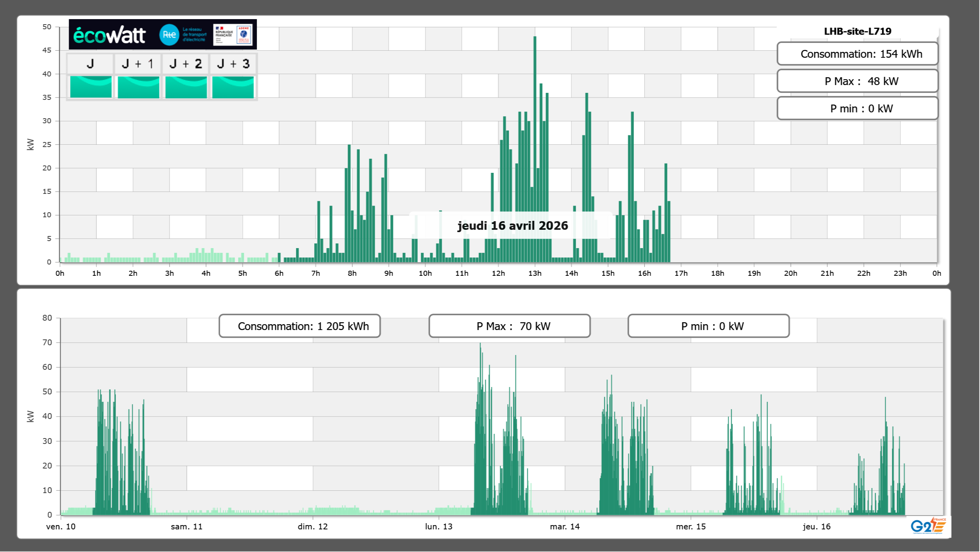Click the daily P min 0 kW box
The width and height of the screenshot is (980, 552).
[857, 108]
